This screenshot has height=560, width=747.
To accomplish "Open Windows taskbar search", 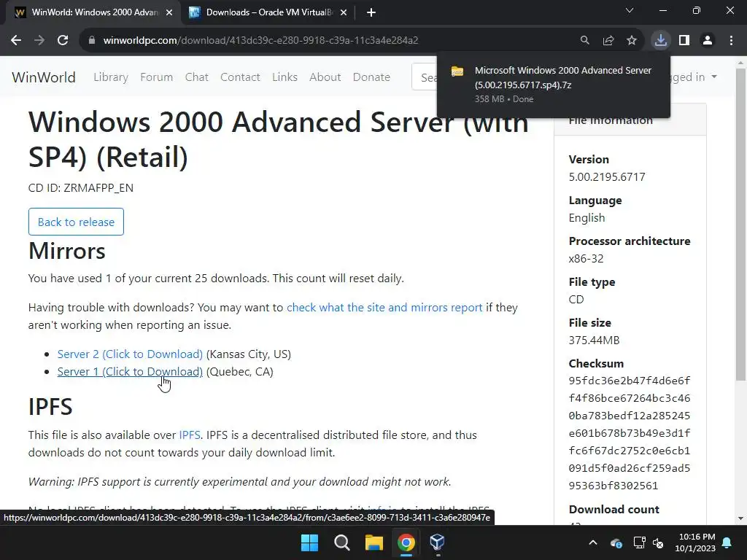I will [x=342, y=542].
